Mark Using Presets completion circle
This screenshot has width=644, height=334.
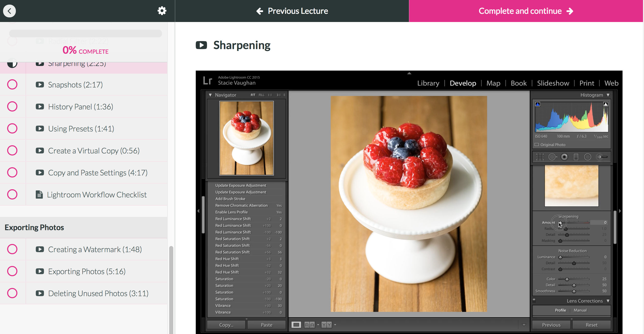click(x=12, y=128)
